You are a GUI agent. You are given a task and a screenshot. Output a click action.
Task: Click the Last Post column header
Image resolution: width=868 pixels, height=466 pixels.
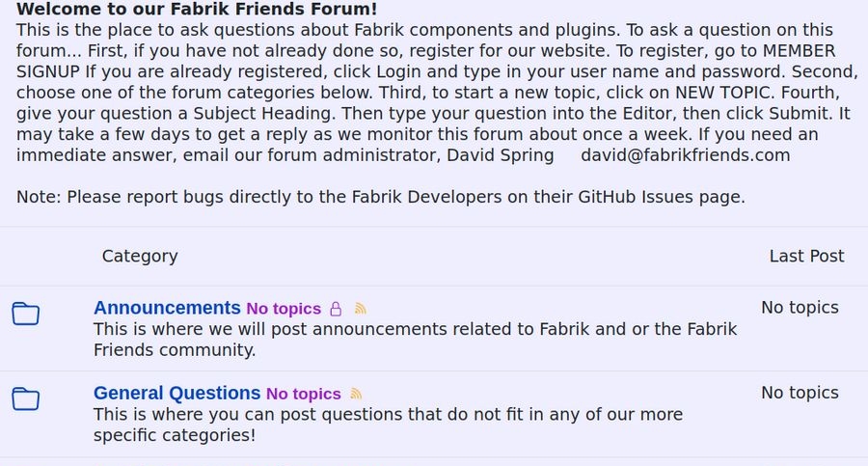pos(806,256)
